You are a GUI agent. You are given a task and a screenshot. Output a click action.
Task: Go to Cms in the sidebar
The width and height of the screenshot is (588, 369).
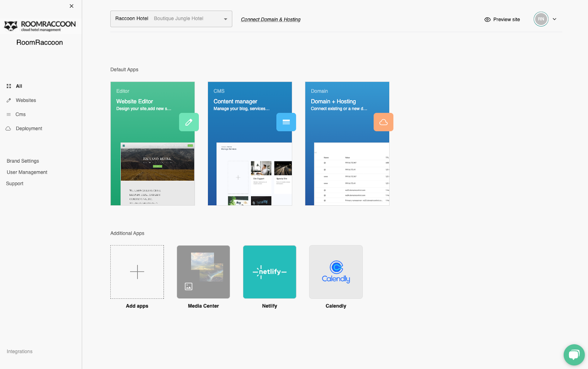click(21, 114)
